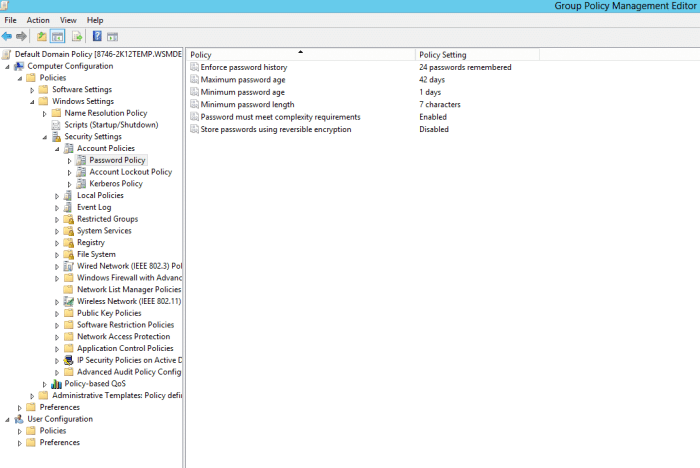Click the '7 characters' setting value
The image size is (700, 468).
(440, 104)
